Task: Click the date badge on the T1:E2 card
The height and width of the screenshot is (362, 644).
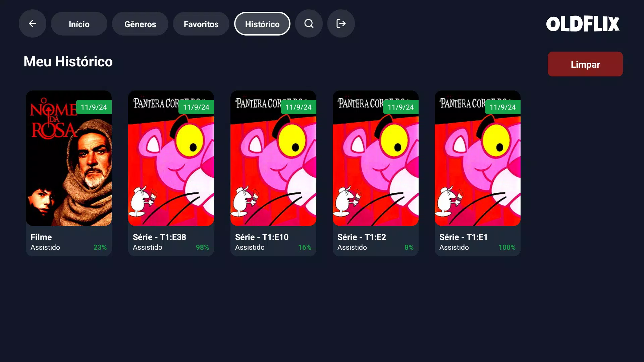Action: [401, 107]
